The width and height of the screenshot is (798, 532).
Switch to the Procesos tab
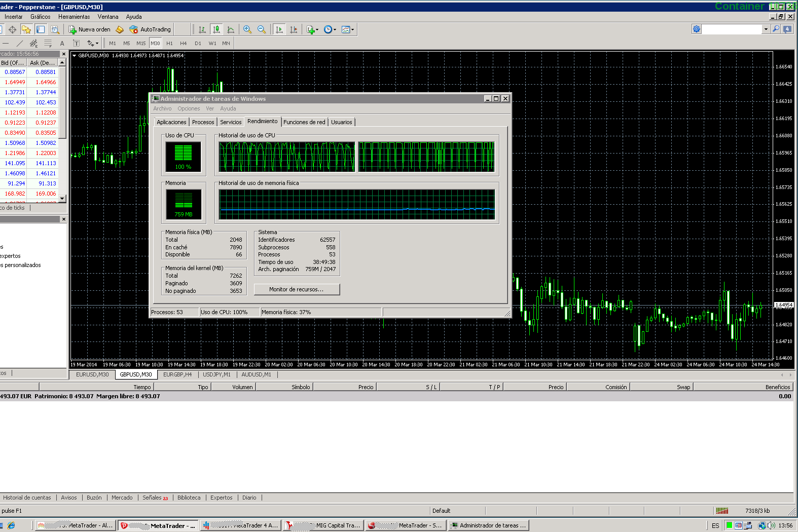point(203,122)
